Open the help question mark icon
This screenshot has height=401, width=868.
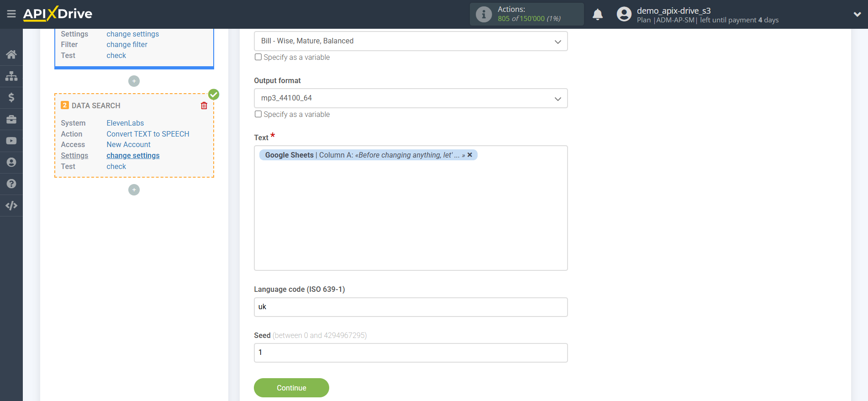pyautogui.click(x=11, y=184)
